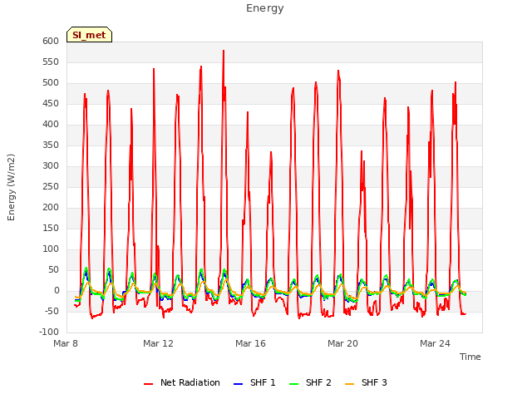Click the 450 y-axis tick label
Image resolution: width=532 pixels, height=399 pixels.
51,104
